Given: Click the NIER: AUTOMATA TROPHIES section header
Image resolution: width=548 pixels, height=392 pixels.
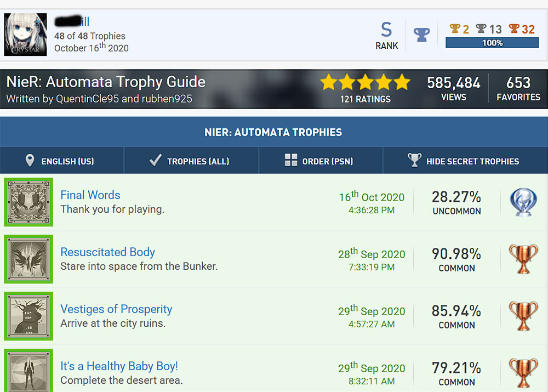Looking at the screenshot, I should (273, 132).
